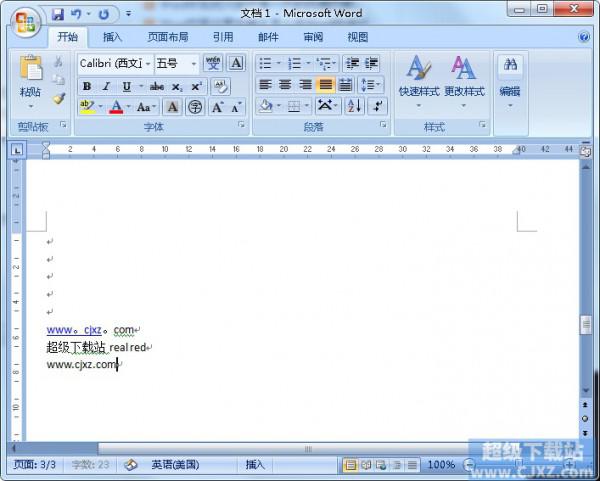
Task: Open the 更改样式 menu
Action: point(464,82)
